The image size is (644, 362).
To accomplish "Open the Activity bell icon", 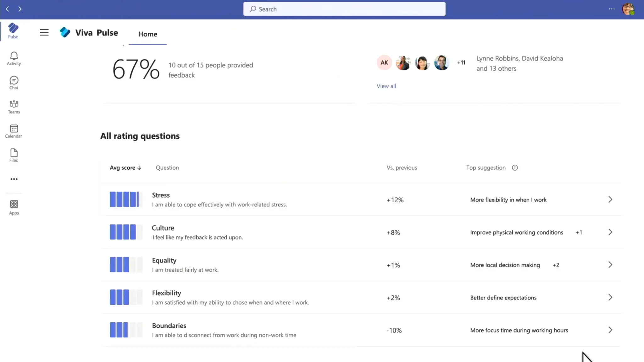I will (x=14, y=58).
